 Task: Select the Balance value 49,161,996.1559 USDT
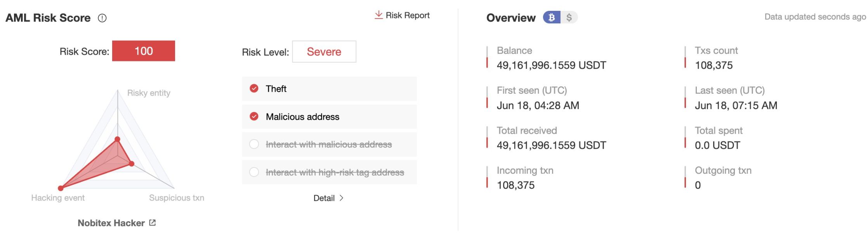551,65
